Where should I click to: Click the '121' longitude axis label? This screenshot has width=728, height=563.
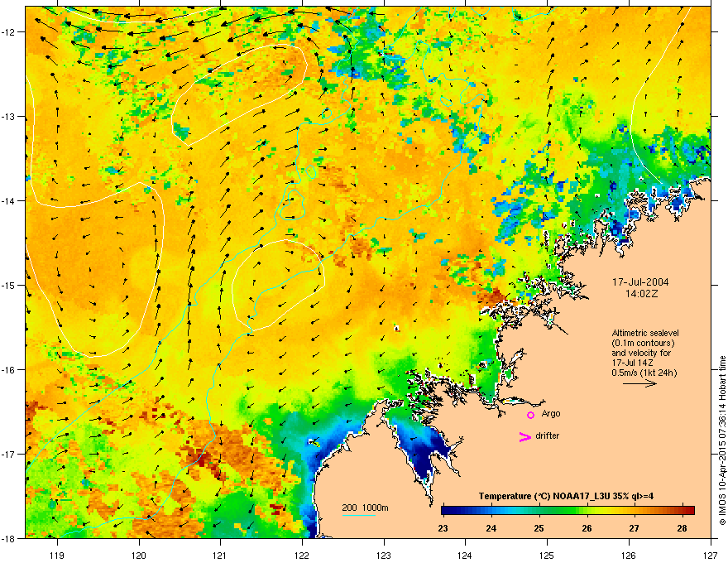(x=220, y=555)
